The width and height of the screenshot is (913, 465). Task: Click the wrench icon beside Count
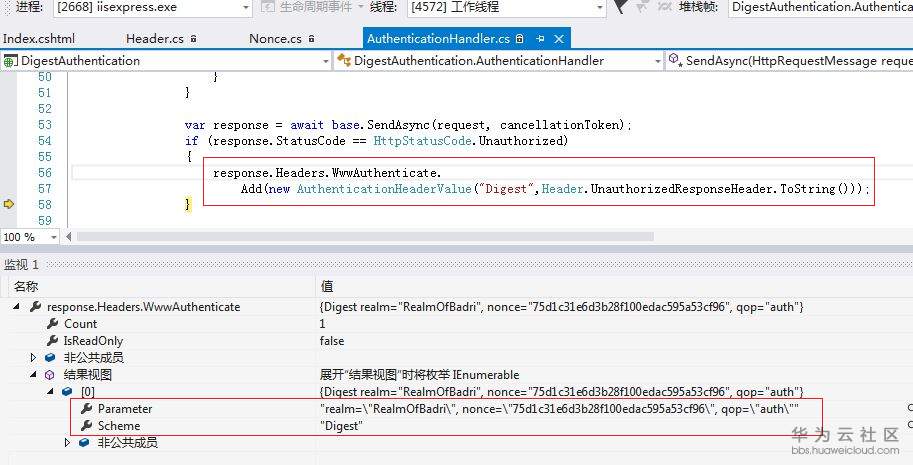point(53,324)
